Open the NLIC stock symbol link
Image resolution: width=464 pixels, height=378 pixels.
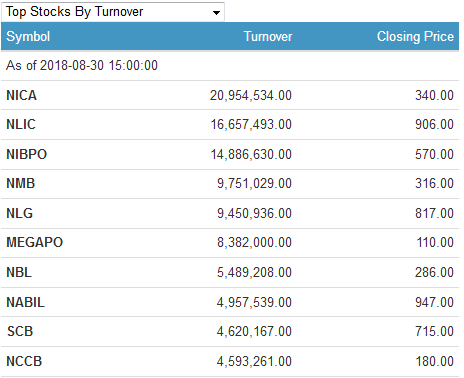tap(21, 124)
